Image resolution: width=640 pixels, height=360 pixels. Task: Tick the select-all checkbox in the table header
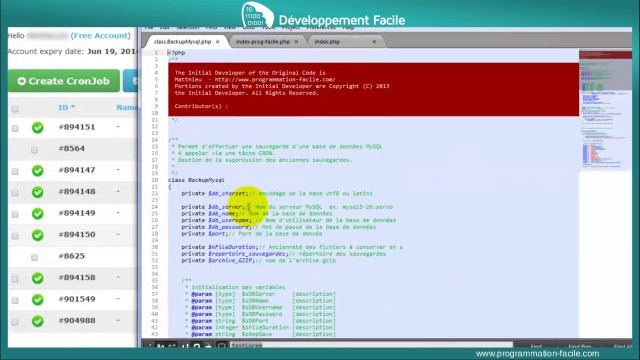(15, 109)
